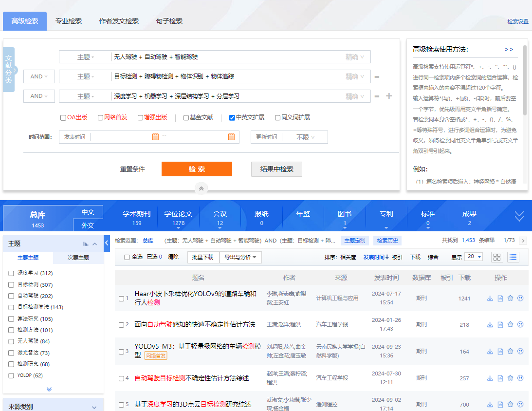The height and width of the screenshot is (411, 532).
Task: Select the 学位论文 1278 database tab
Action: [179, 218]
